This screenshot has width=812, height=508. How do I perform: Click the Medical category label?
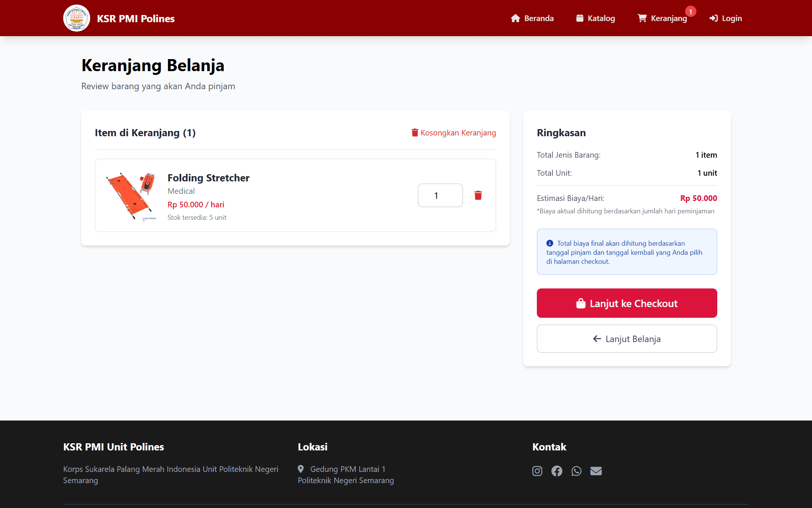tap(181, 191)
